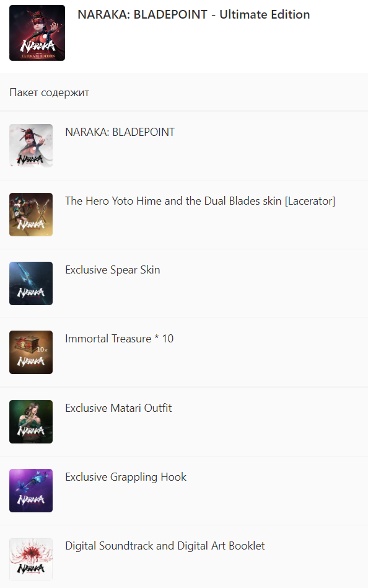368x588 pixels.
Task: Click the Yoto Hime Dual Blades icon
Action: click(x=31, y=215)
